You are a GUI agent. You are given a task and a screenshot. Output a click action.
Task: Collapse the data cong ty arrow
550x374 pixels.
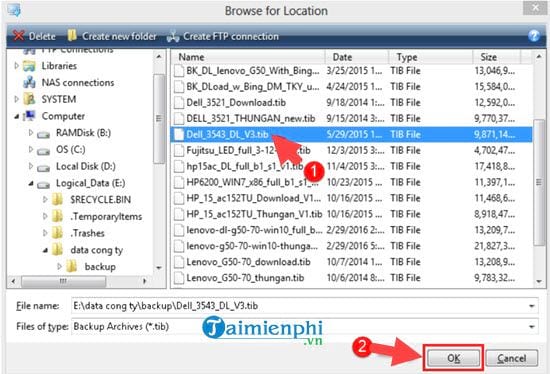tap(45, 250)
